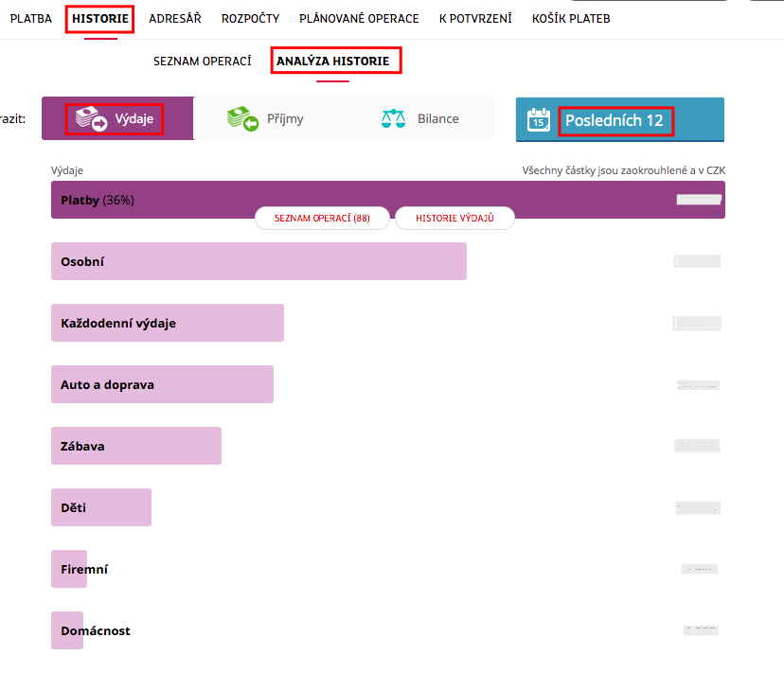
Task: Open the Seznam operací subtab
Action: pyautogui.click(x=202, y=61)
